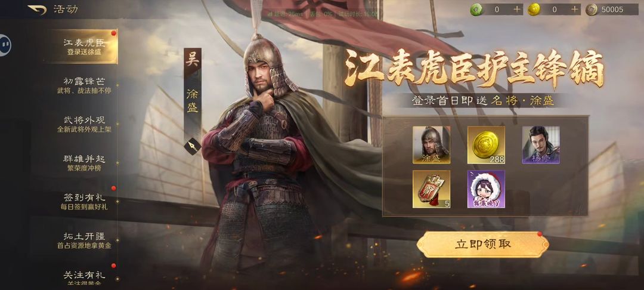The height and width of the screenshot is (290, 644).
Task: View the 杨修 general reward portrait
Action: [x=541, y=145]
